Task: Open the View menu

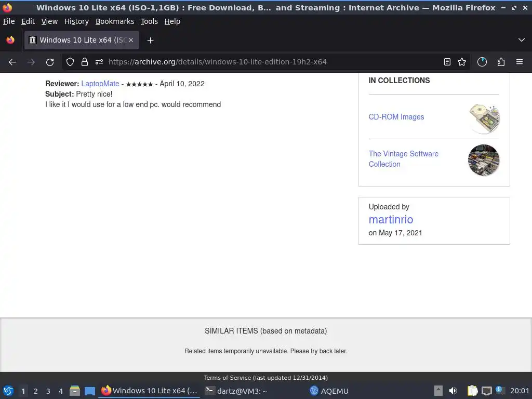Action: [x=49, y=21]
